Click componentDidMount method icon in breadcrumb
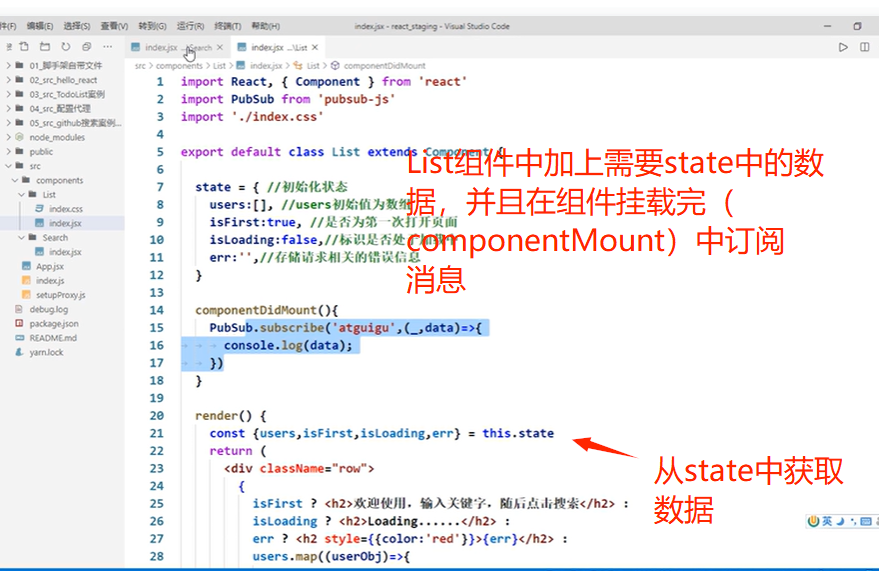 tap(335, 66)
